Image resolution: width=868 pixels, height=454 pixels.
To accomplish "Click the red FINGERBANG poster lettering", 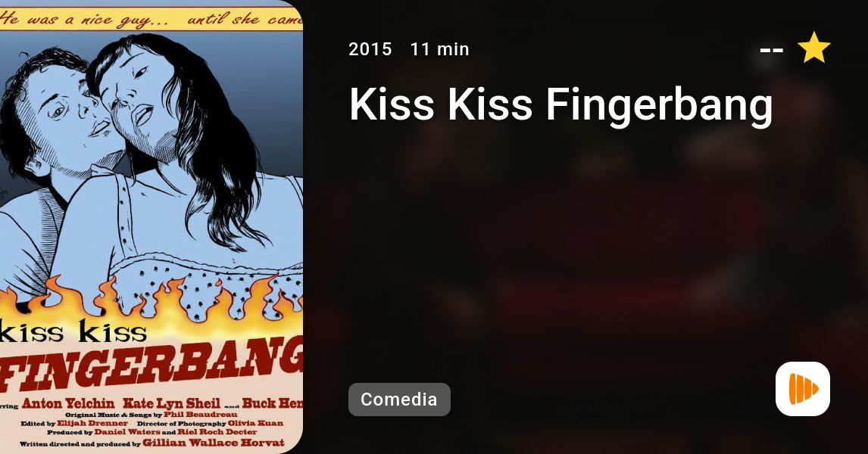I will click(151, 364).
